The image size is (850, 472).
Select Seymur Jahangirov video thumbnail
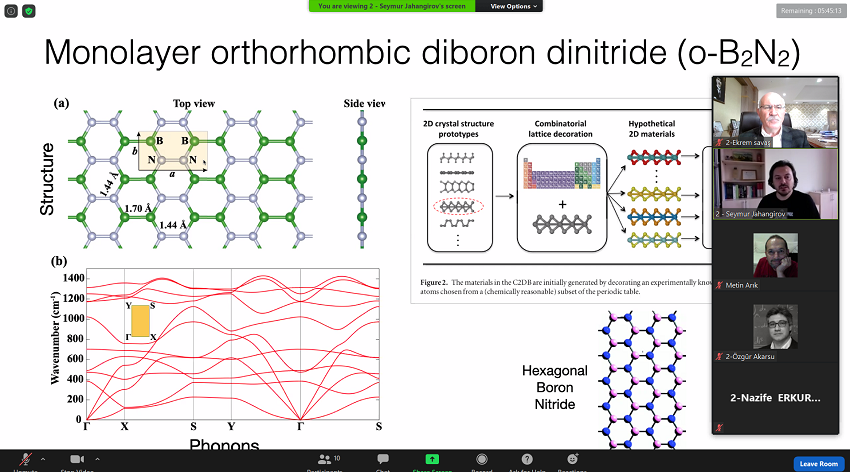[x=774, y=184]
